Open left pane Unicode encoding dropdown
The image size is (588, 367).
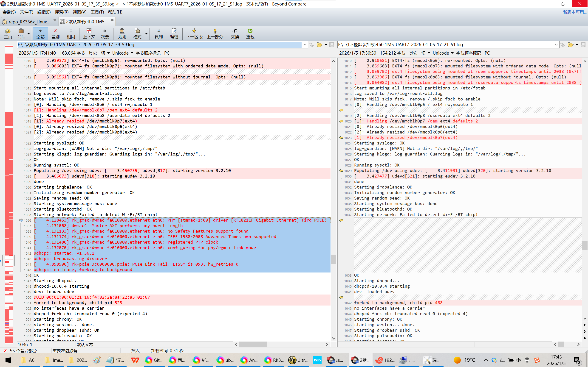122,53
